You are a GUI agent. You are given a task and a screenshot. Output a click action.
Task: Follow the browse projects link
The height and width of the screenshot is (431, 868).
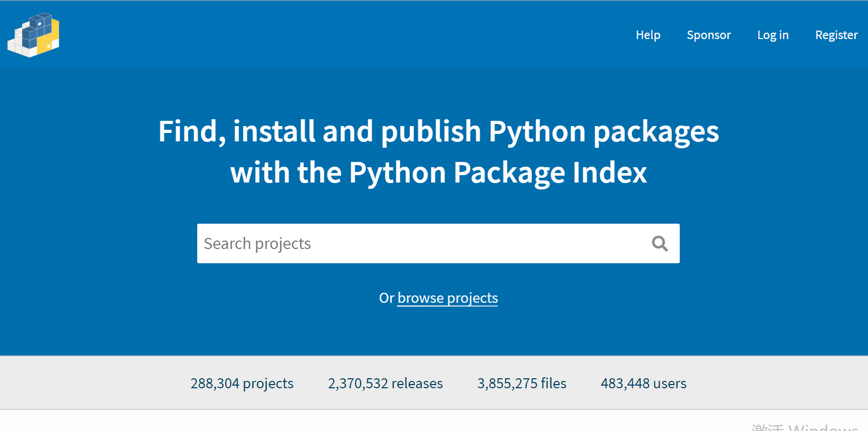tap(447, 298)
